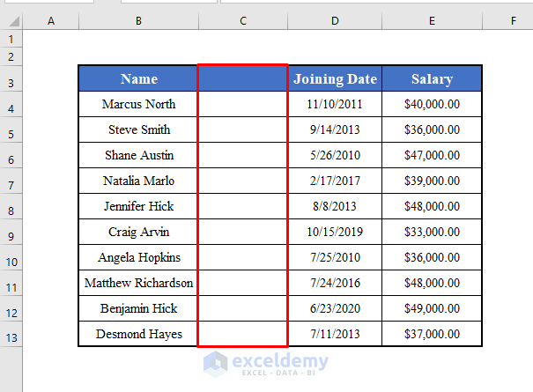Click column D header
This screenshot has height=392, width=533.
(335, 20)
